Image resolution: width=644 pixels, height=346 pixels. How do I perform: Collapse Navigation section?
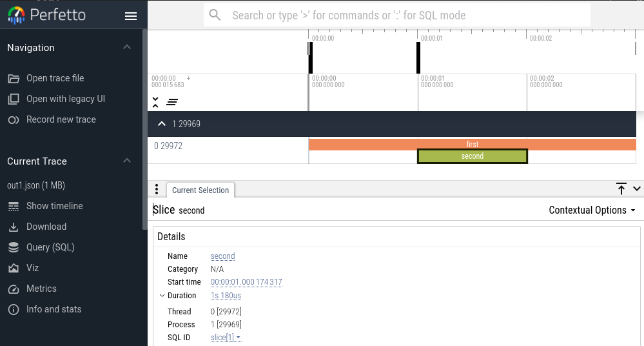pyautogui.click(x=127, y=47)
